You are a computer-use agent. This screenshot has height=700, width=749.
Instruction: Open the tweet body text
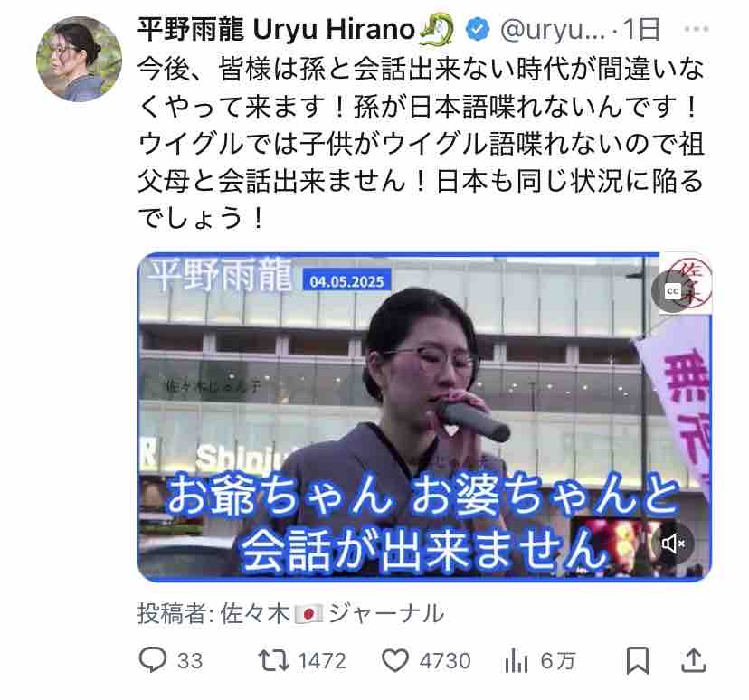pyautogui.click(x=422, y=143)
